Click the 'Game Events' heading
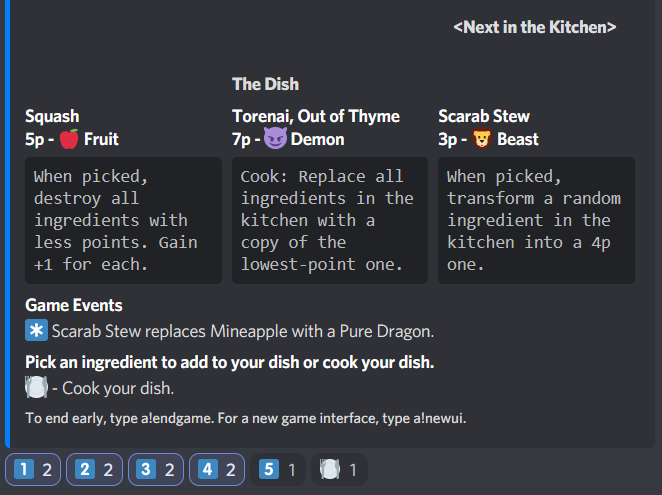Image resolution: width=662 pixels, height=495 pixels. (x=74, y=305)
